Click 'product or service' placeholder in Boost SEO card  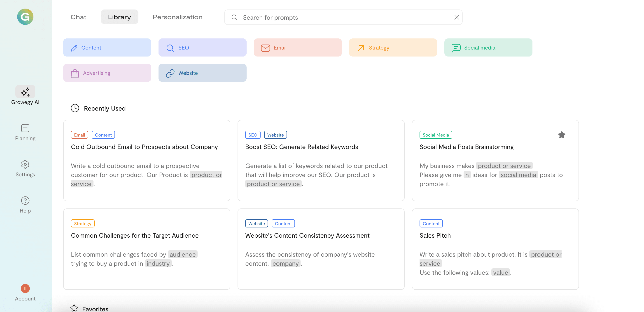tap(273, 184)
